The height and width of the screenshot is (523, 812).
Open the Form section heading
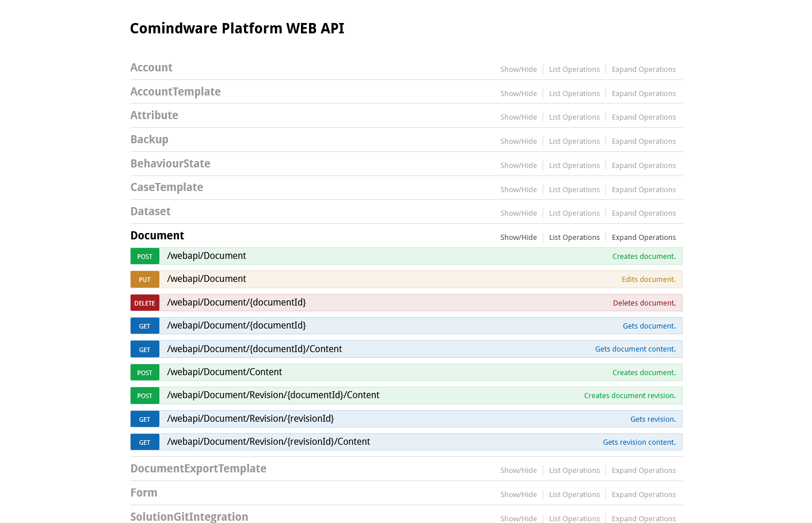click(144, 493)
